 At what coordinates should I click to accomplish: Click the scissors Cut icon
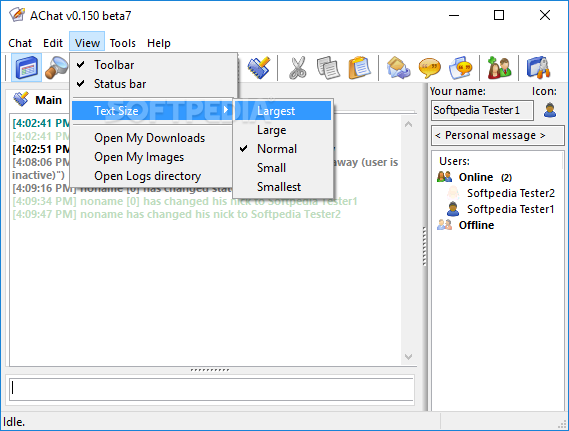(297, 67)
